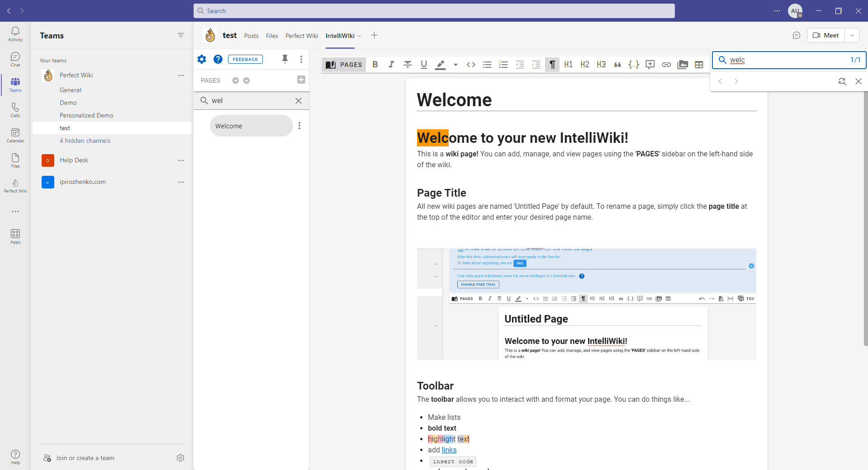This screenshot has width=868, height=470.
Task: Apply Heading 2 style
Action: click(585, 65)
